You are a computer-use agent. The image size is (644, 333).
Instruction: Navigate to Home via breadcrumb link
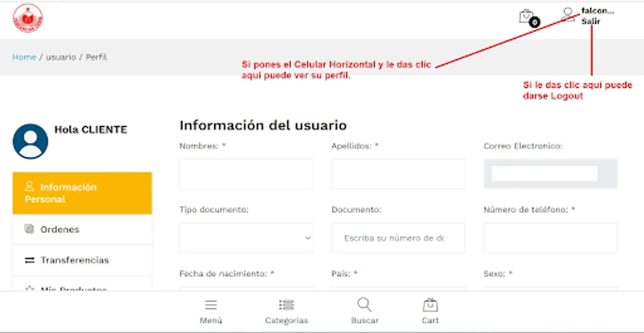pos(24,57)
